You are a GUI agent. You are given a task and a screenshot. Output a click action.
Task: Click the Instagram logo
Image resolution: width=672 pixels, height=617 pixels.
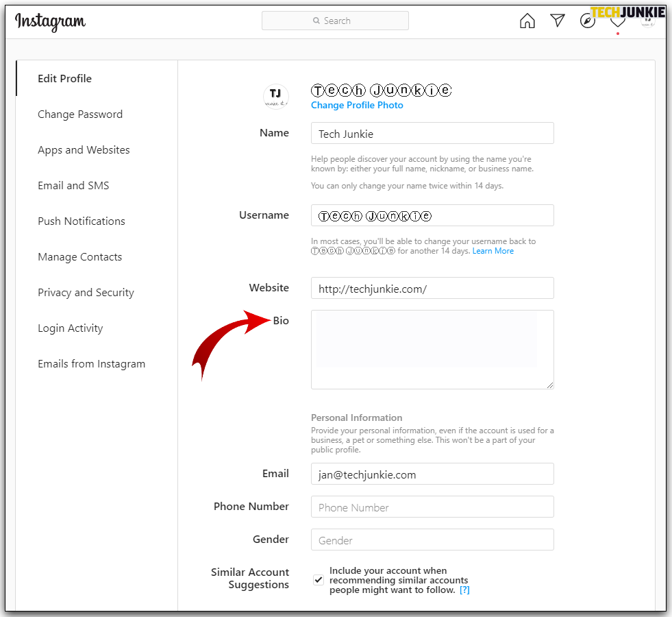(50, 21)
